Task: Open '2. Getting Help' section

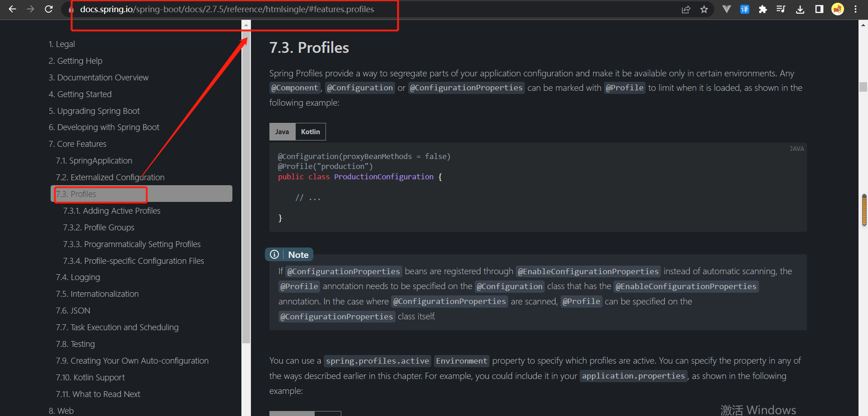Action: pyautogui.click(x=75, y=61)
